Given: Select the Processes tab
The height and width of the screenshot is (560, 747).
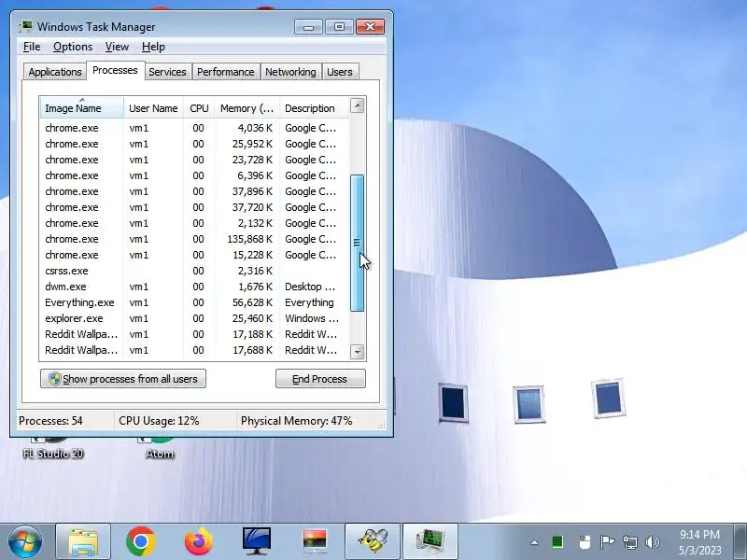Looking at the screenshot, I should pos(115,71).
